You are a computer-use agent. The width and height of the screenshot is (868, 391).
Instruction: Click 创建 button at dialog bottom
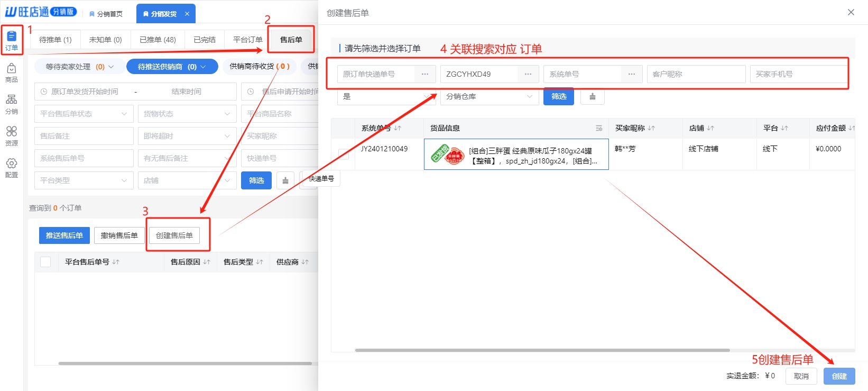[839, 376]
